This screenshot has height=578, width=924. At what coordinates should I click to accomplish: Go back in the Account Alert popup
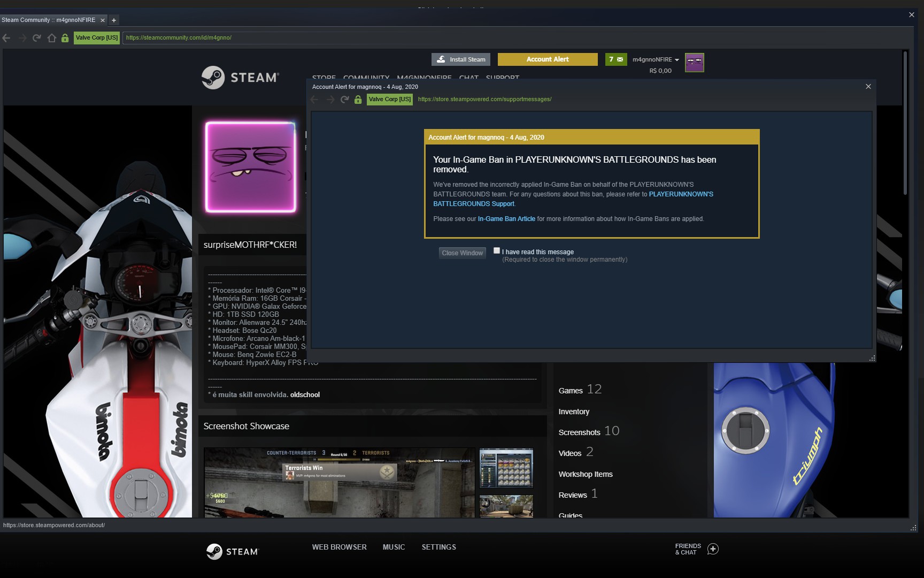click(314, 100)
